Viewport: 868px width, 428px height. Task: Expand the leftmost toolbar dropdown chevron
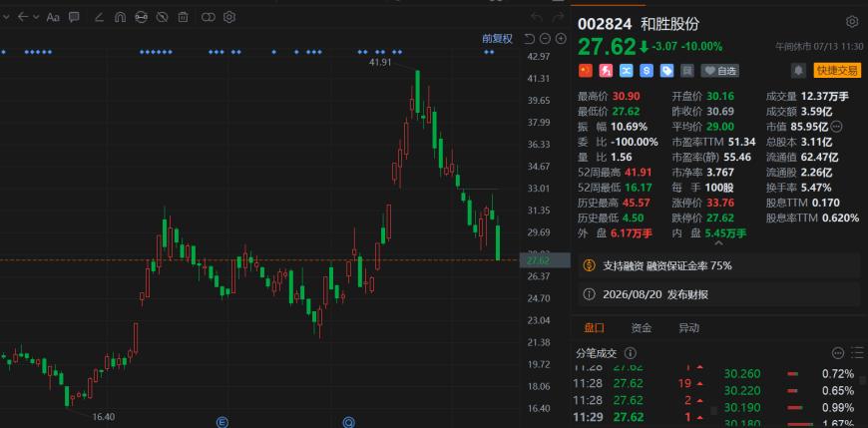[x=6, y=17]
